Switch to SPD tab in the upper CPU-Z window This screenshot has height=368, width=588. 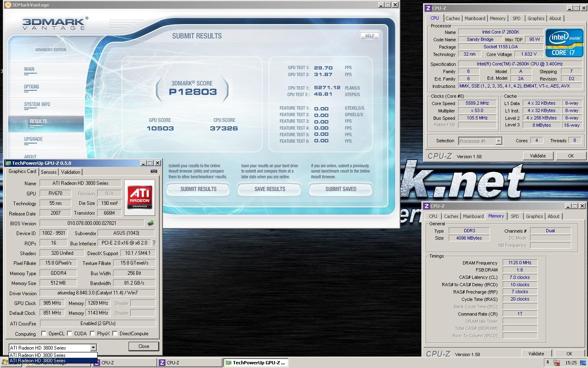coord(517,18)
